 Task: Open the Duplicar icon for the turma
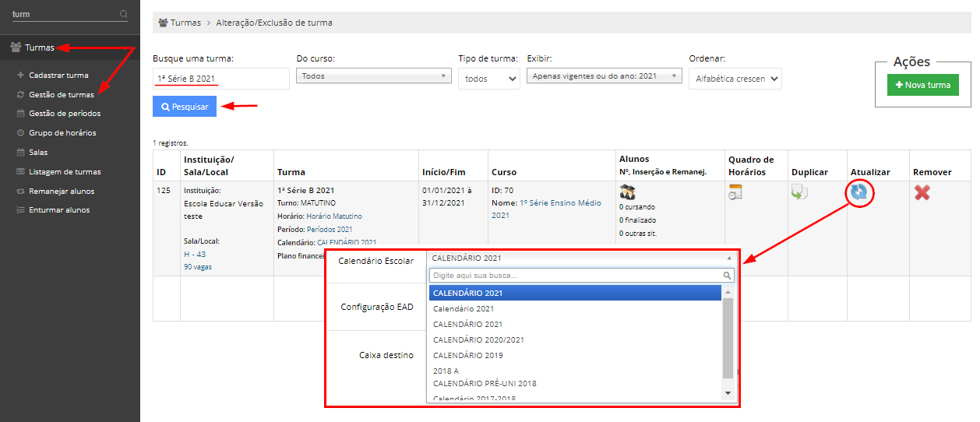click(x=799, y=192)
